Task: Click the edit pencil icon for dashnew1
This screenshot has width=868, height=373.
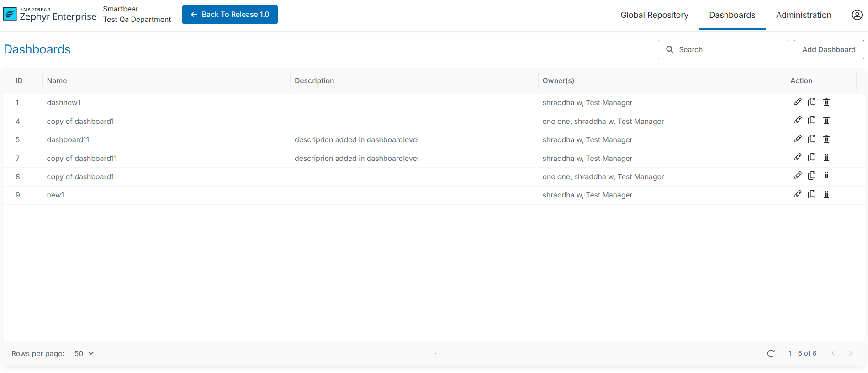Action: pos(798,102)
